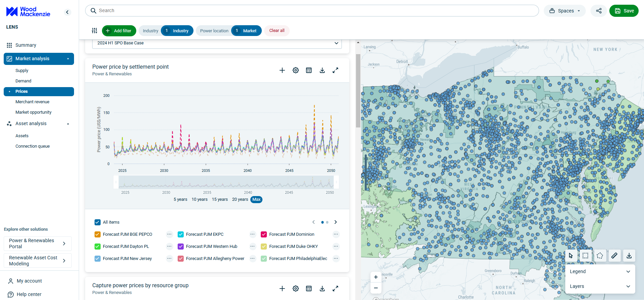644x300 pixels.
Task: Select the 10 years time range
Action: pyautogui.click(x=200, y=199)
